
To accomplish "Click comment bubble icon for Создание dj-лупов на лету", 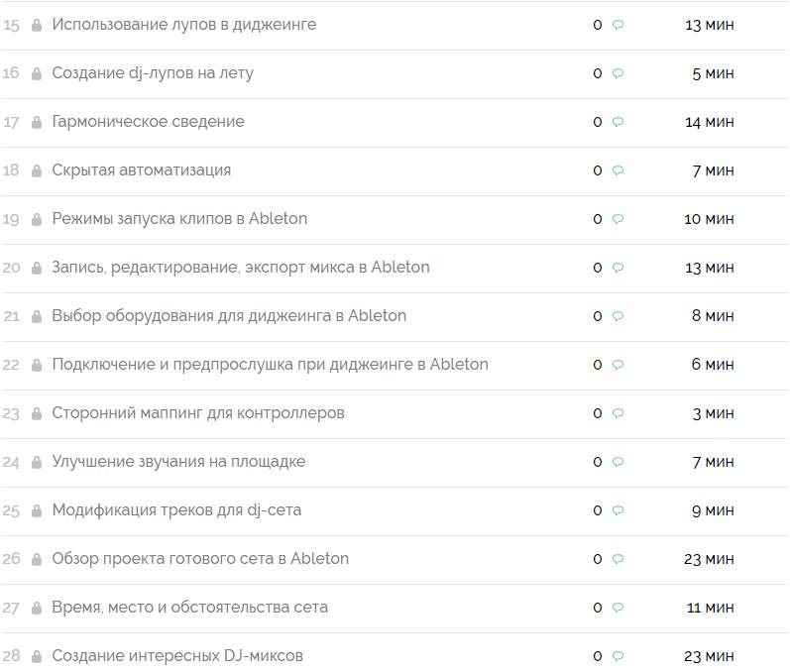I will coord(618,73).
